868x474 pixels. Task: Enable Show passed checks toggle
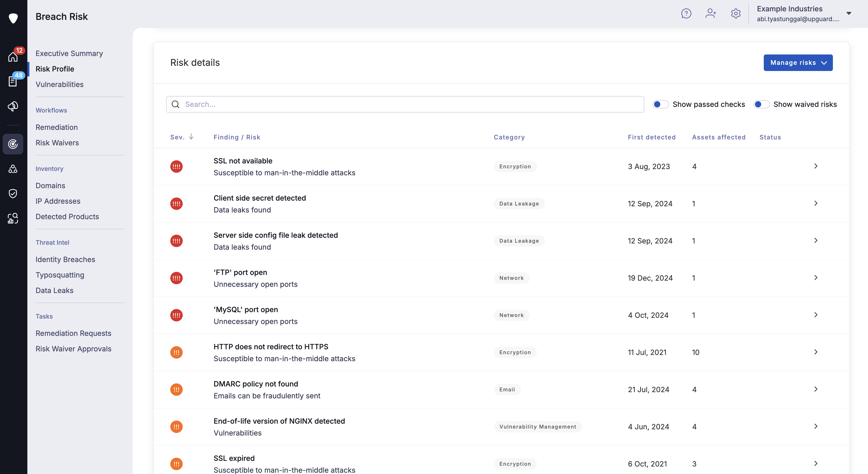(661, 104)
